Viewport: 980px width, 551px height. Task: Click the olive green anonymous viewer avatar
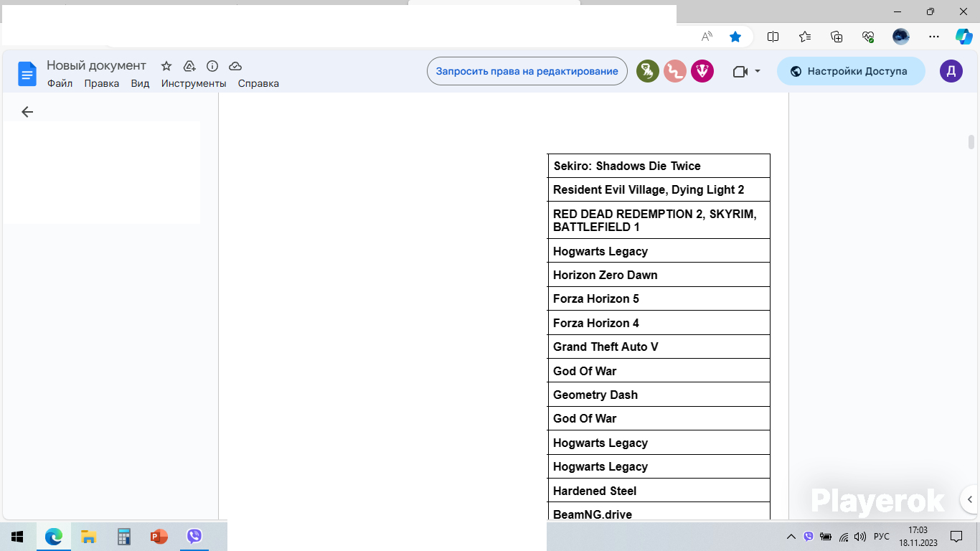coord(648,71)
